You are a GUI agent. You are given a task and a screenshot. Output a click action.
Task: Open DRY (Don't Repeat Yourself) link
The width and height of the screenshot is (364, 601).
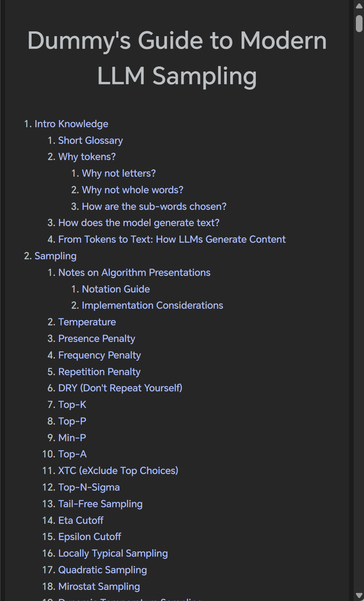[x=120, y=388]
